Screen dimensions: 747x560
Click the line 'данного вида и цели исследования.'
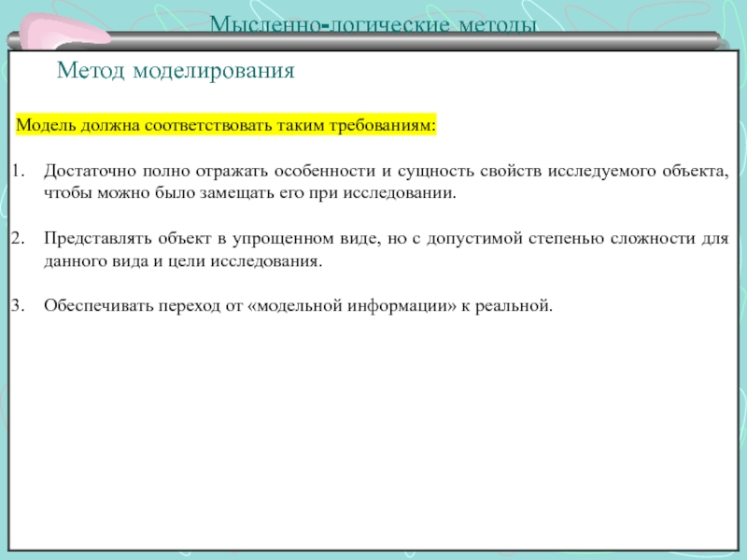click(183, 261)
